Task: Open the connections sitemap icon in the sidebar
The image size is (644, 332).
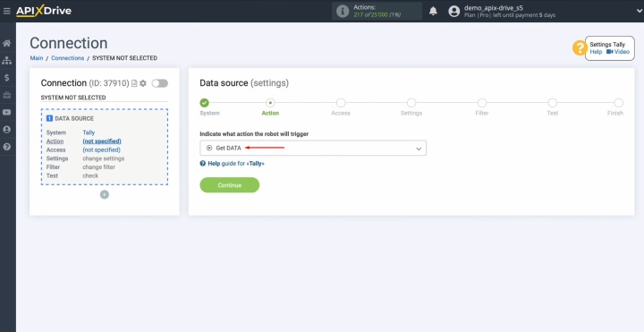Action: [6, 61]
